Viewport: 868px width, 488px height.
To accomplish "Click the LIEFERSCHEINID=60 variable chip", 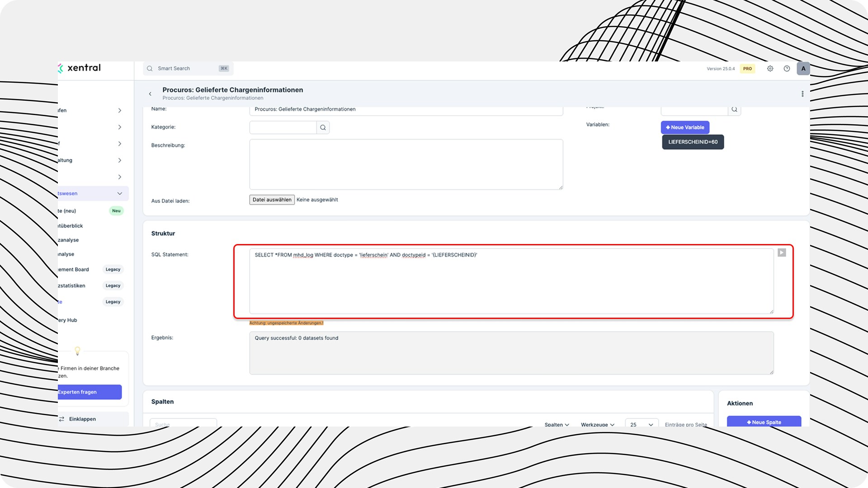I will tap(693, 142).
